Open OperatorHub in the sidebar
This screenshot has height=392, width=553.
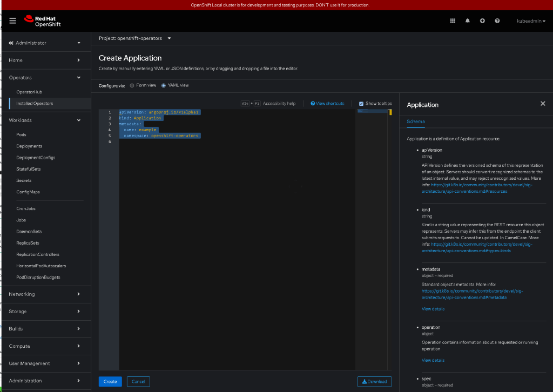[x=29, y=92]
